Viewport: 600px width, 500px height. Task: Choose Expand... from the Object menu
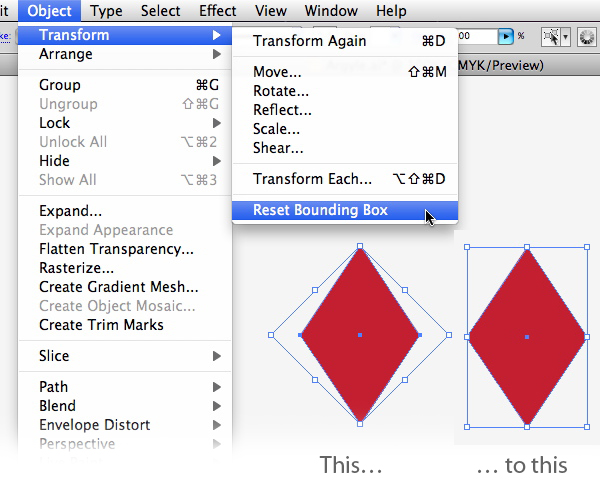point(125,211)
